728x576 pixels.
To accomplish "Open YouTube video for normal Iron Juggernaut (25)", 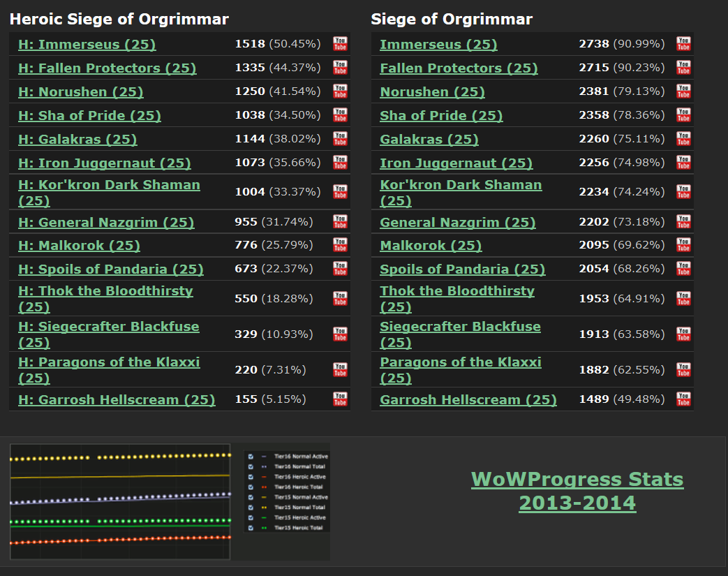I will click(683, 163).
